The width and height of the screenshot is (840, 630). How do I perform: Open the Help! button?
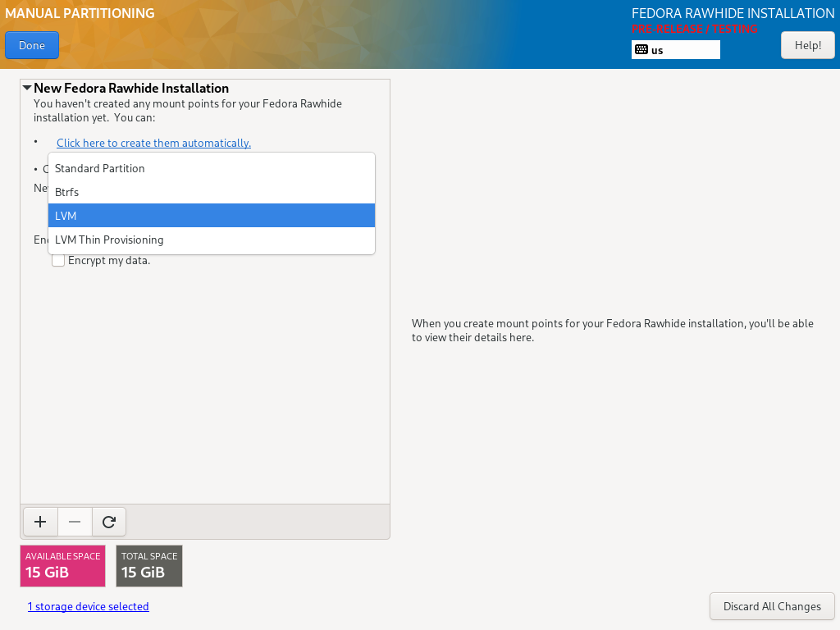[807, 46]
